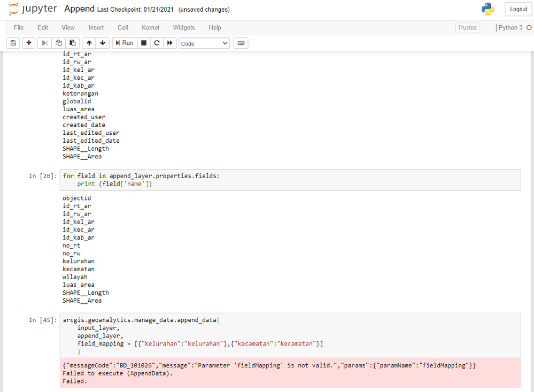Click the field_mapping line in code

pos(200,343)
